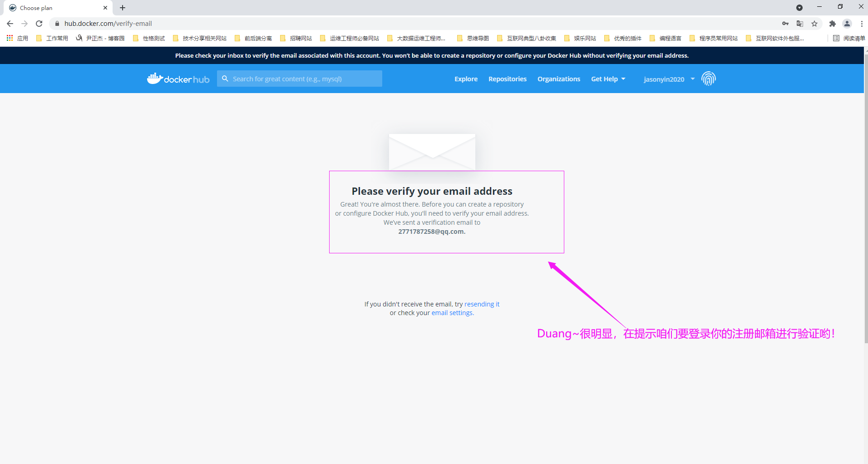This screenshot has width=868, height=464.
Task: Go to Repositories in navigation
Action: coord(507,79)
